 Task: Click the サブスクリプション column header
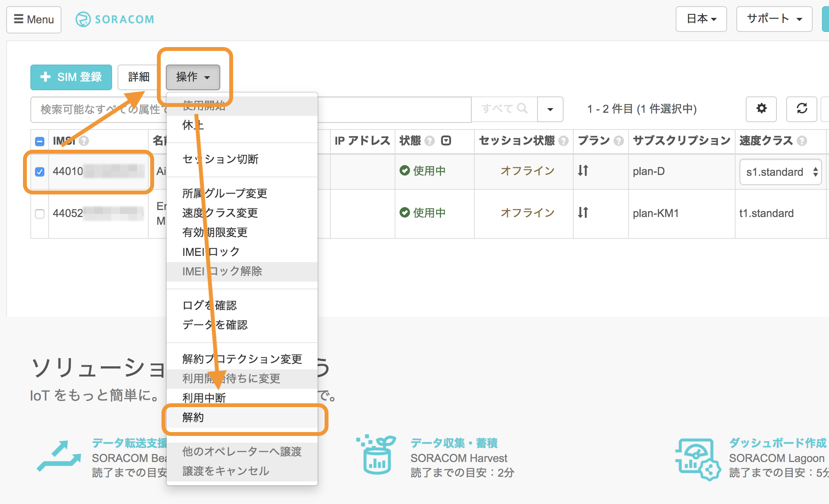(x=681, y=141)
